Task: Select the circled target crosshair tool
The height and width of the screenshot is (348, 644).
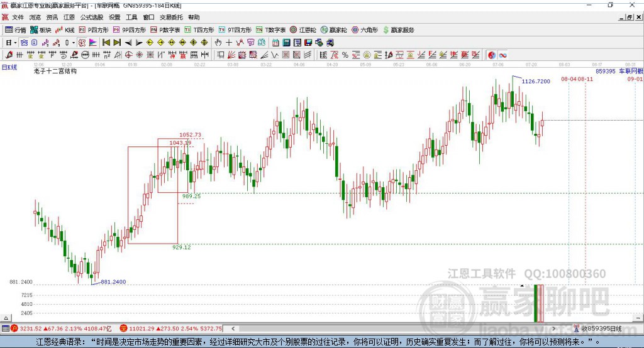Action: point(128,55)
